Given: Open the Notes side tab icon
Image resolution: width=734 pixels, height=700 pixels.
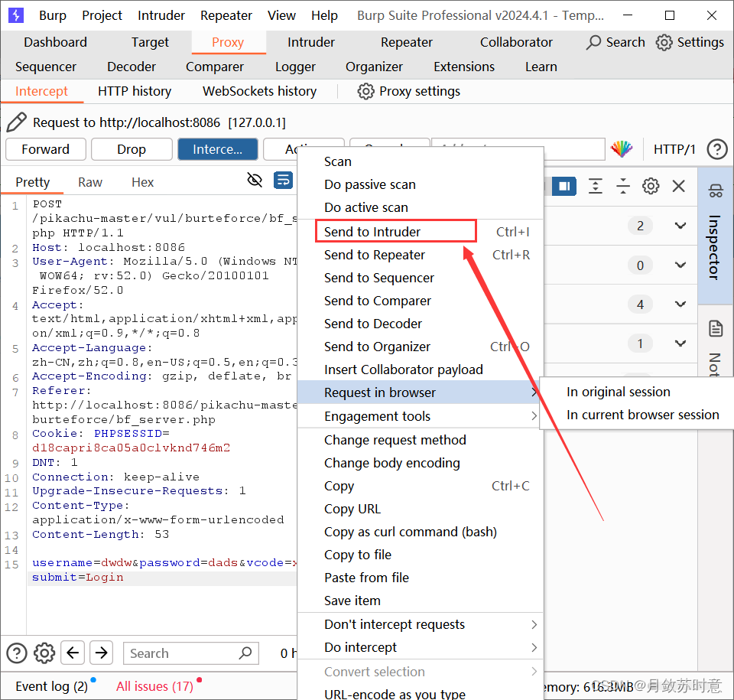Looking at the screenshot, I should (716, 329).
